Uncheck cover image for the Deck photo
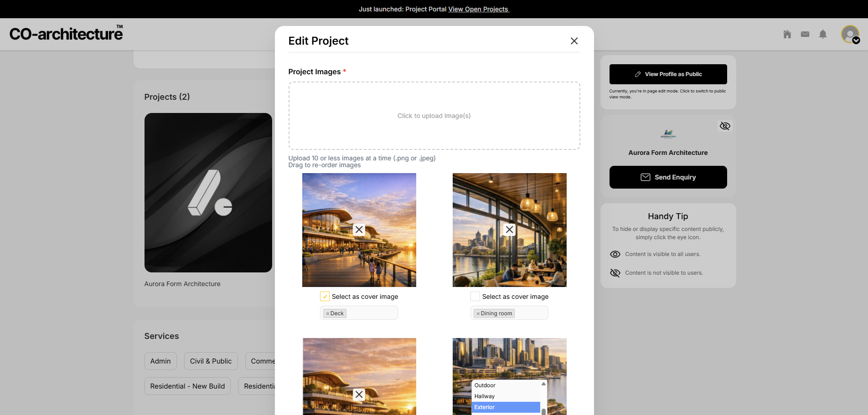Viewport: 868px width, 415px height. 325,297
